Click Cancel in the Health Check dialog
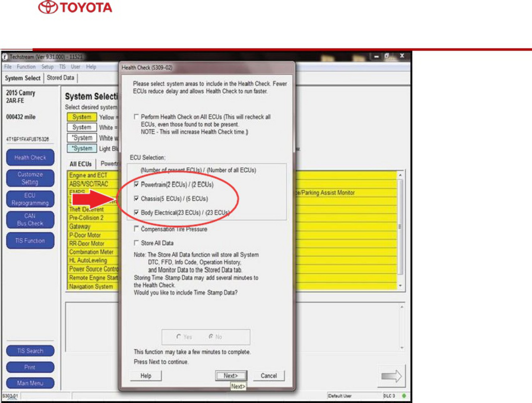 (269, 376)
